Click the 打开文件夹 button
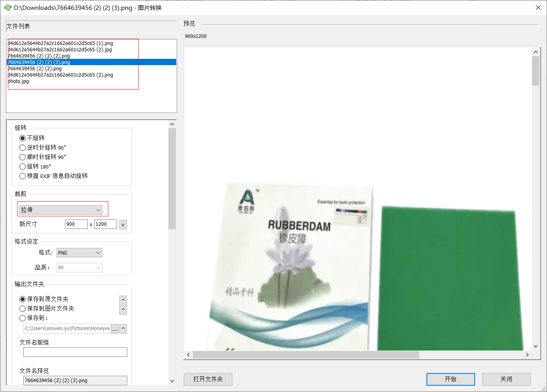Screen dimensions: 547x392 click(x=208, y=379)
